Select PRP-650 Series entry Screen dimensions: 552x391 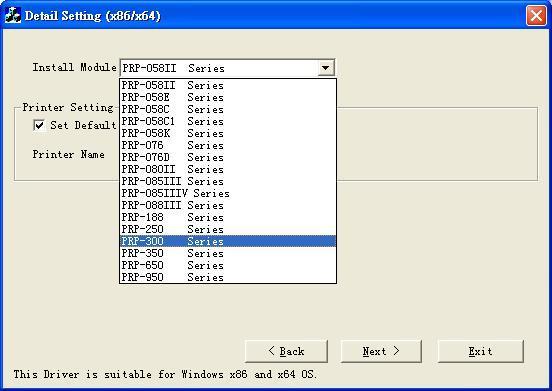(228, 265)
